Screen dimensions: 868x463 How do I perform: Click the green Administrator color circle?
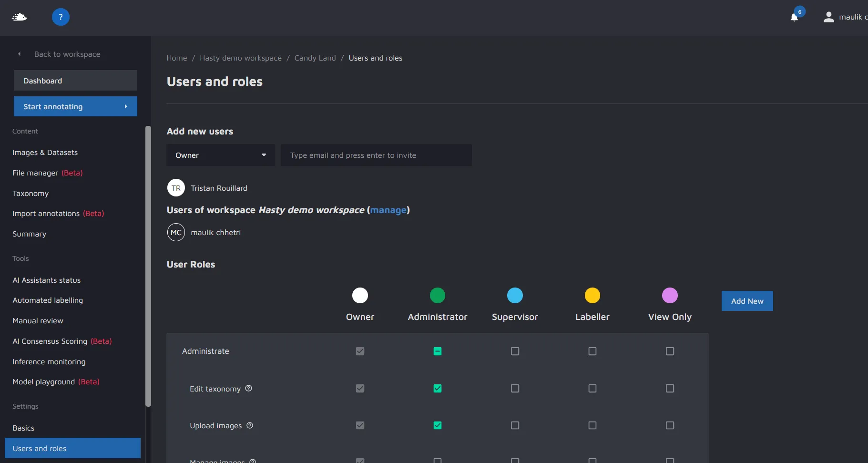point(437,296)
